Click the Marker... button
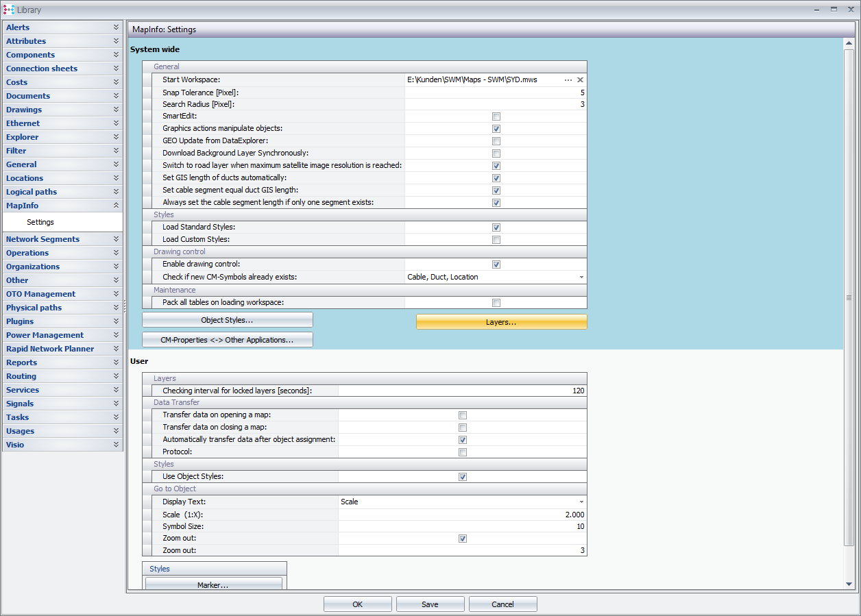The image size is (861, 616). (213, 584)
